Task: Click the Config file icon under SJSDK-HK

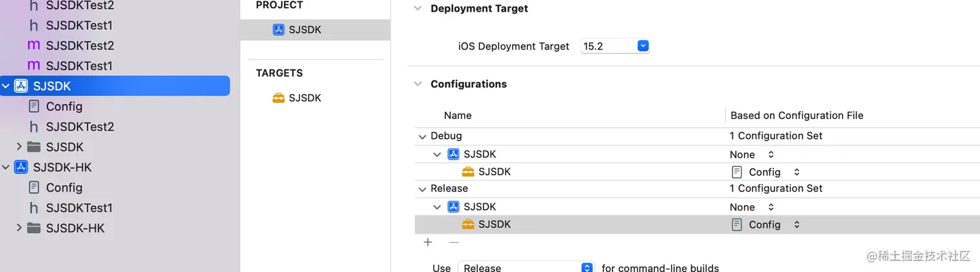Action: tap(34, 188)
